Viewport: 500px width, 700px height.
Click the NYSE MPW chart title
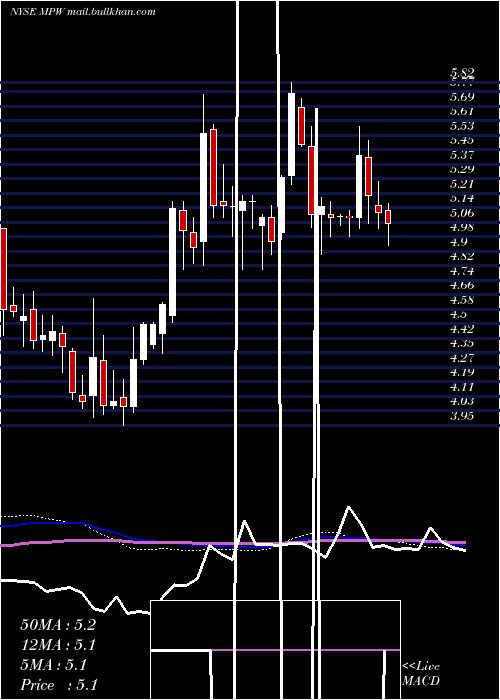(x=83, y=12)
